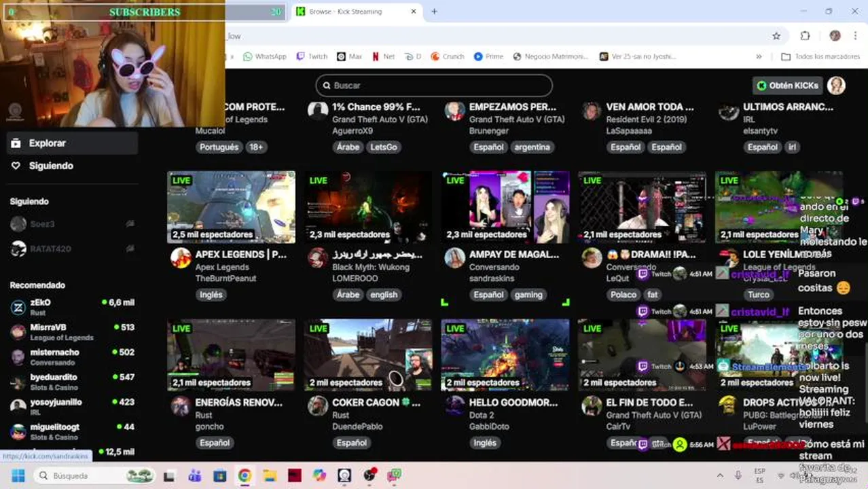Open the Twitch bookmark

pyautogui.click(x=312, y=56)
